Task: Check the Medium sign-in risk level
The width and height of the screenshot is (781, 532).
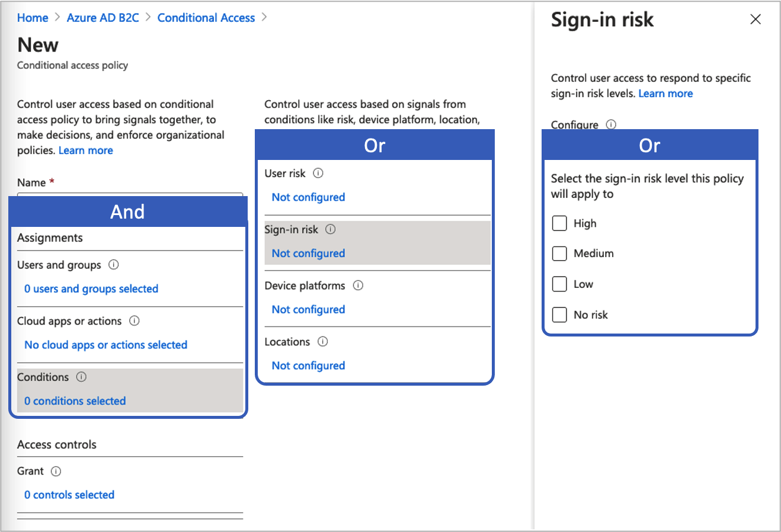Action: click(559, 254)
